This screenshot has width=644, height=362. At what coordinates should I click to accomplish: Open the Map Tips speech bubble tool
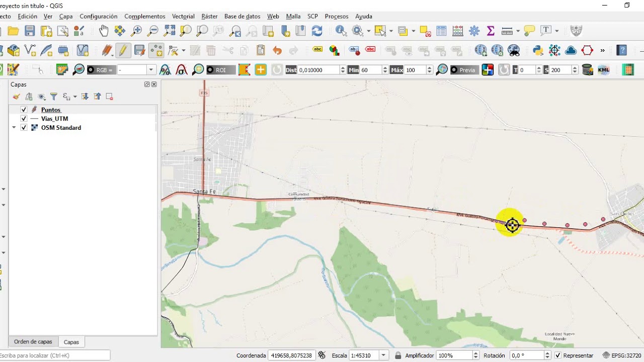529,31
